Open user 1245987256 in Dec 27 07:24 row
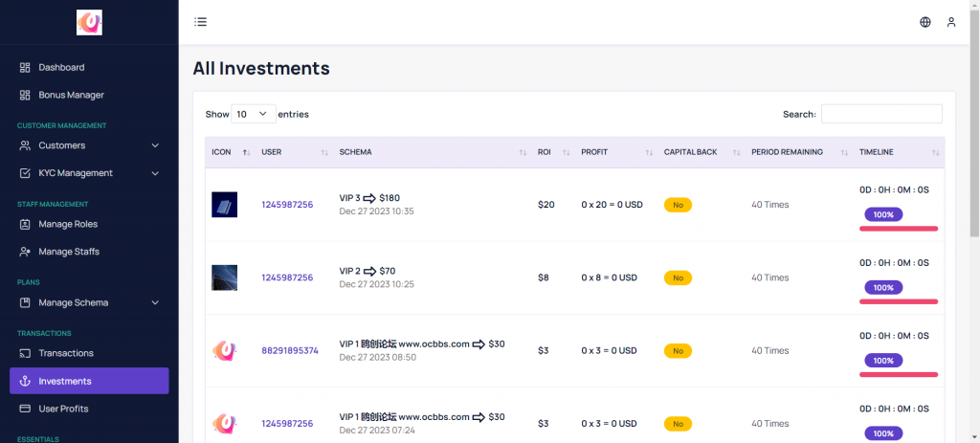Image resolution: width=980 pixels, height=443 pixels. (287, 424)
